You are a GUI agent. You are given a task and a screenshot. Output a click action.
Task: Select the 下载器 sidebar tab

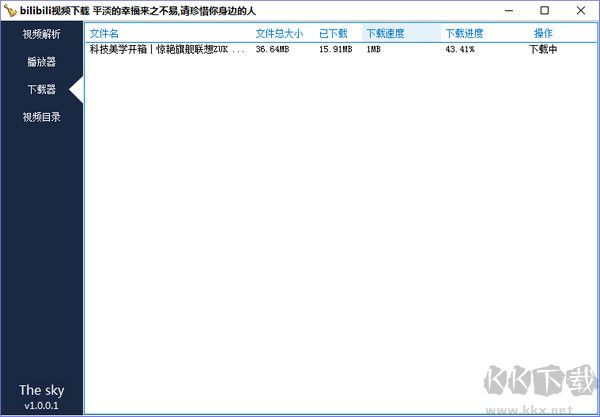[41, 90]
